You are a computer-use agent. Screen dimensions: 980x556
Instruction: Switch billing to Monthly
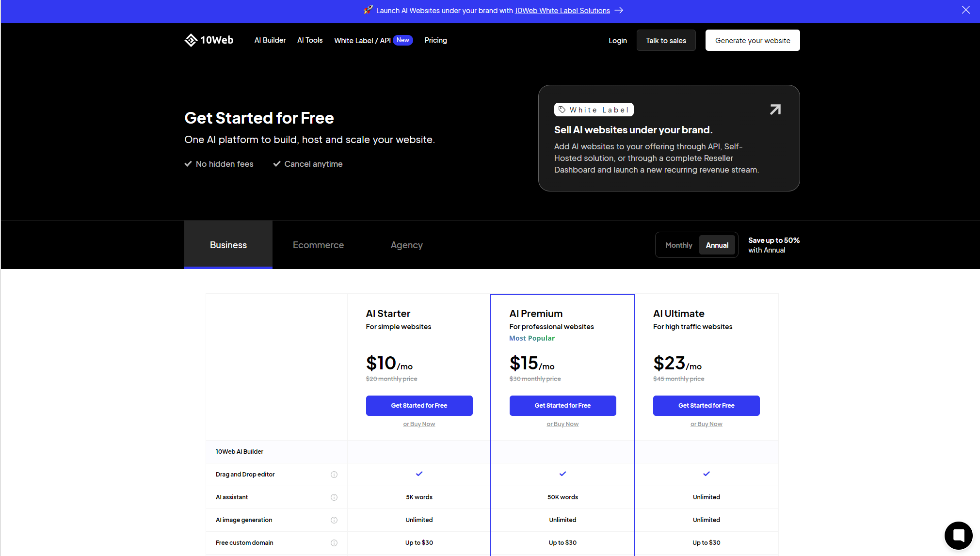point(678,245)
